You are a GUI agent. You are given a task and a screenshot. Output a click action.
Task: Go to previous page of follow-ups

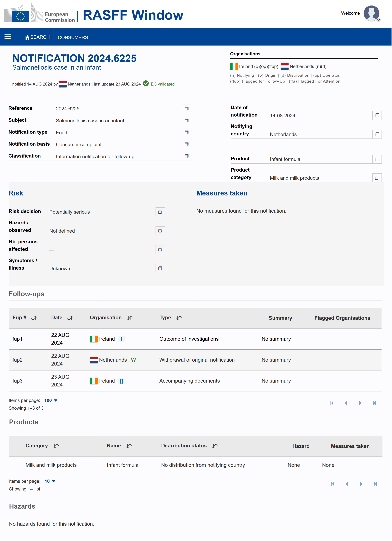click(x=346, y=403)
